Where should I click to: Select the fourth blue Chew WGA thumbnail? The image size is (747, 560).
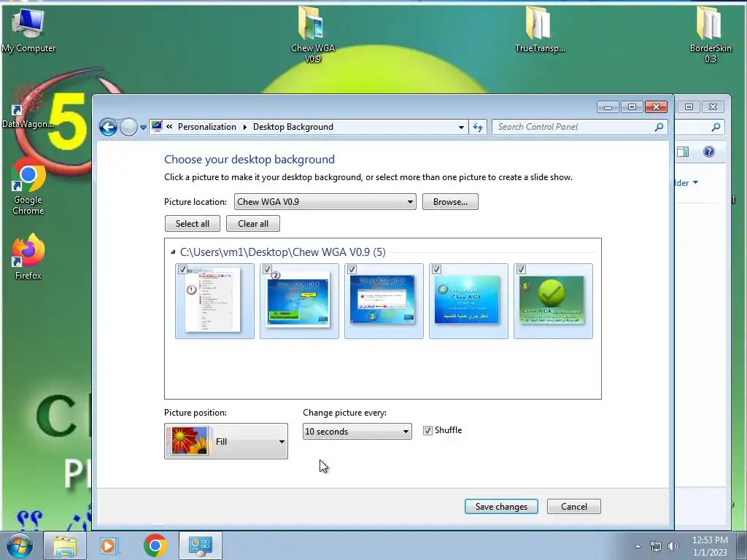pyautogui.click(x=468, y=301)
